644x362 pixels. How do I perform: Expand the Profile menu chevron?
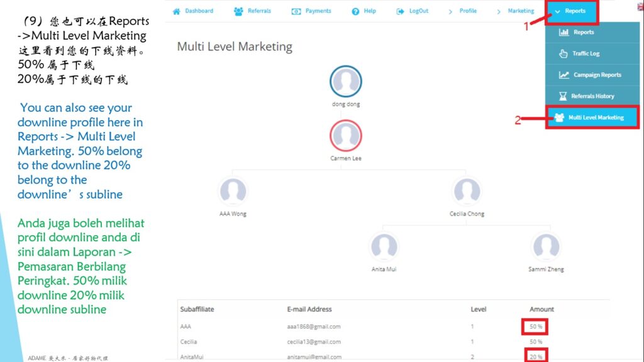coord(451,11)
